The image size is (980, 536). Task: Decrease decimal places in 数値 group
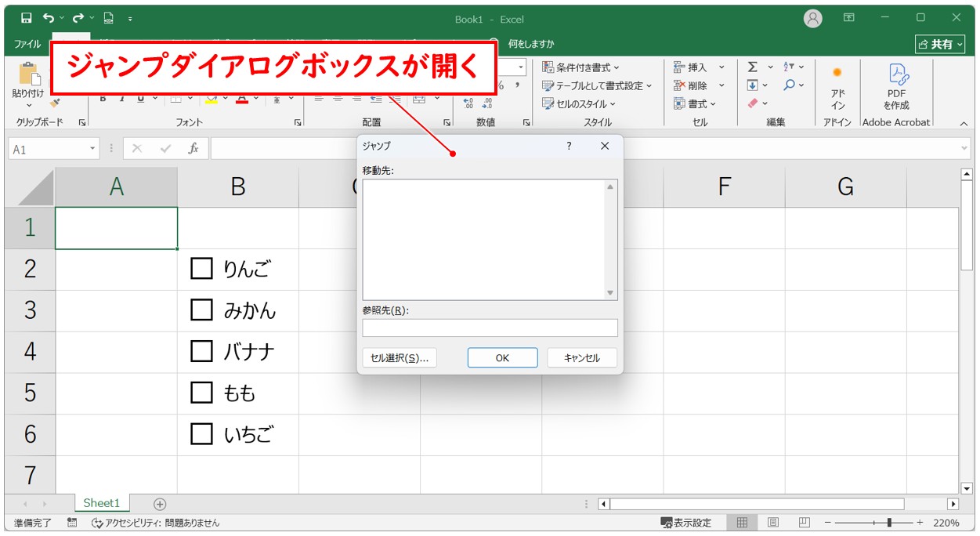pyautogui.click(x=487, y=103)
